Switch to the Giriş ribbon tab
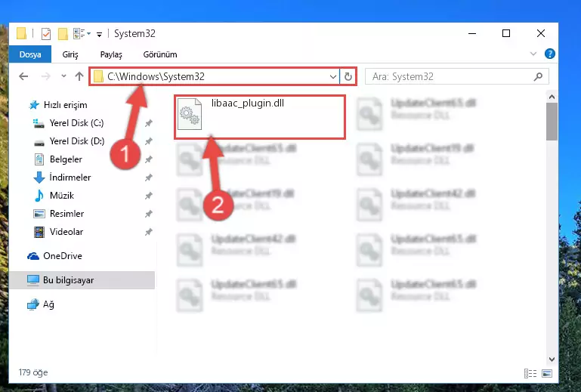The height and width of the screenshot is (392, 581). (x=70, y=54)
